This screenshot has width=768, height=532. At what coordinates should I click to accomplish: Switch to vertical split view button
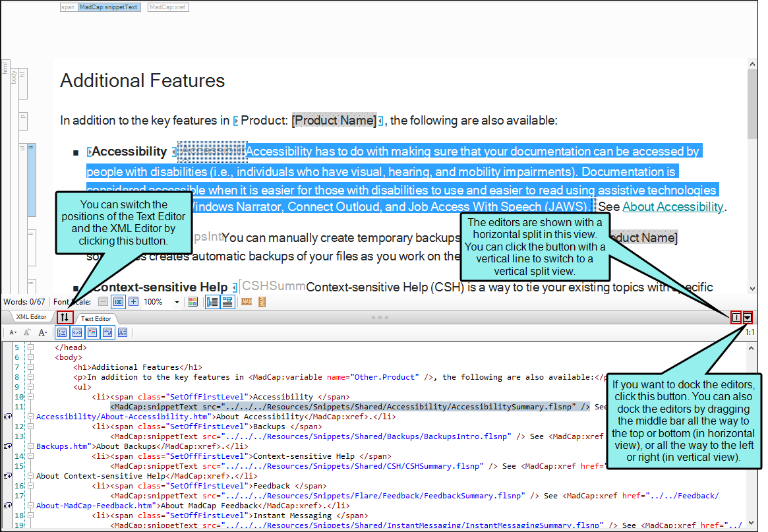(x=736, y=317)
